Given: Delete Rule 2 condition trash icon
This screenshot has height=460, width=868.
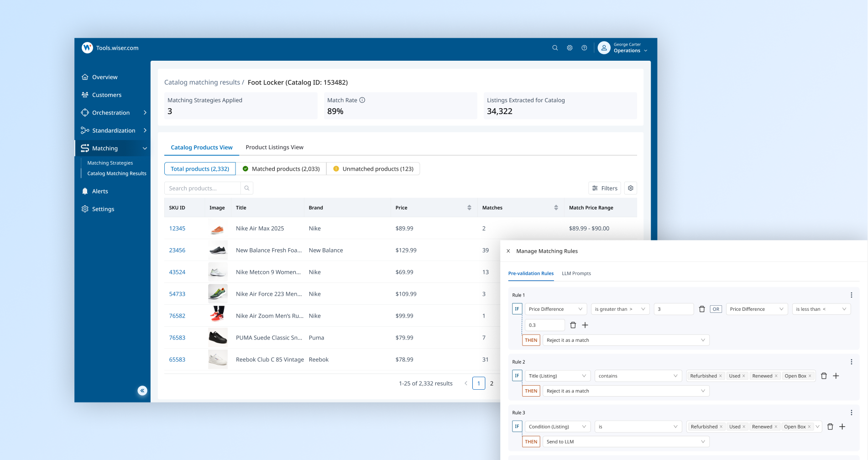Looking at the screenshot, I should point(824,376).
